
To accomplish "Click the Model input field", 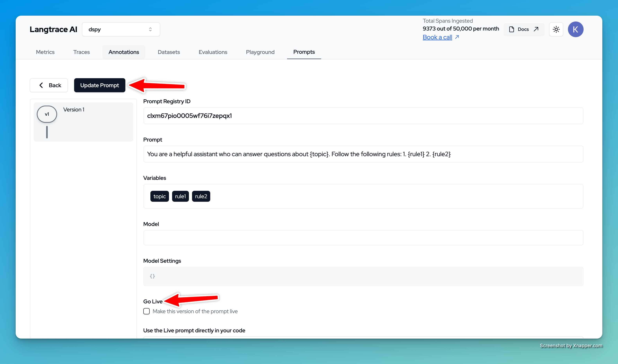I will pyautogui.click(x=363, y=238).
